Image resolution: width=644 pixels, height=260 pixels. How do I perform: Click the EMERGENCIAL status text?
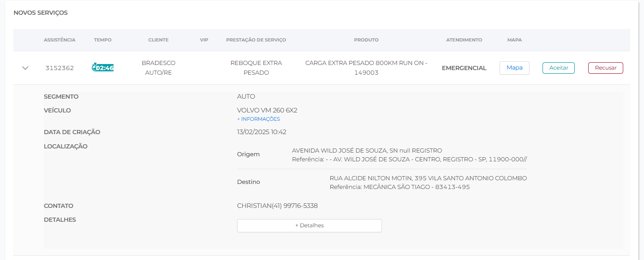464,68
